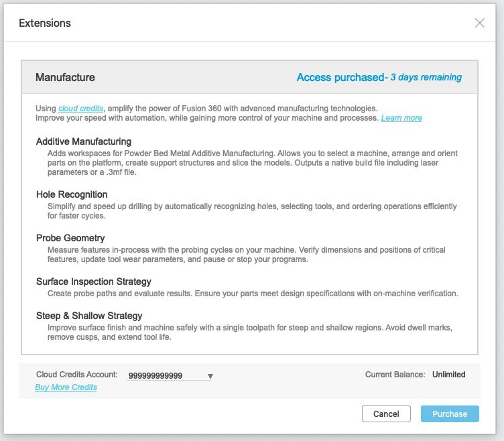Image resolution: width=504 pixels, height=441 pixels.
Task: Click the Extensions dialog title
Action: pos(45,23)
